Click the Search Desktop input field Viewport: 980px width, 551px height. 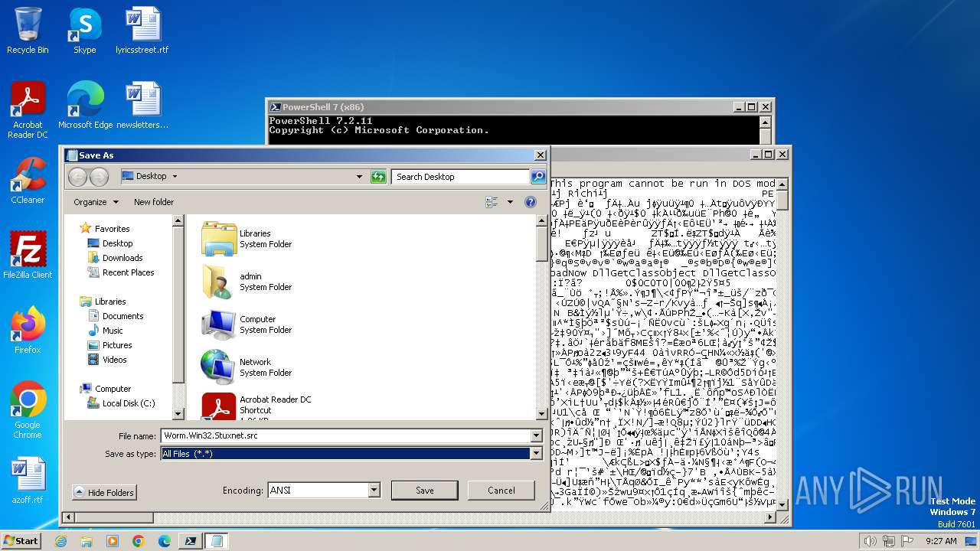coord(461,177)
